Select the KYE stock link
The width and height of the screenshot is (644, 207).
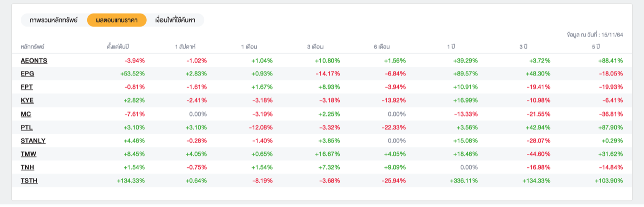click(27, 100)
